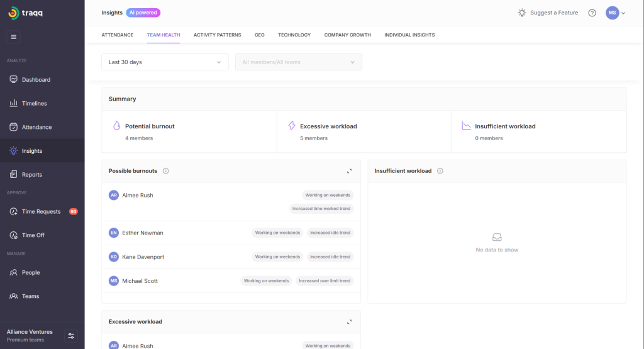Select Esther Newman in burnouts list
Screen dimensions: 644x349
click(142, 233)
